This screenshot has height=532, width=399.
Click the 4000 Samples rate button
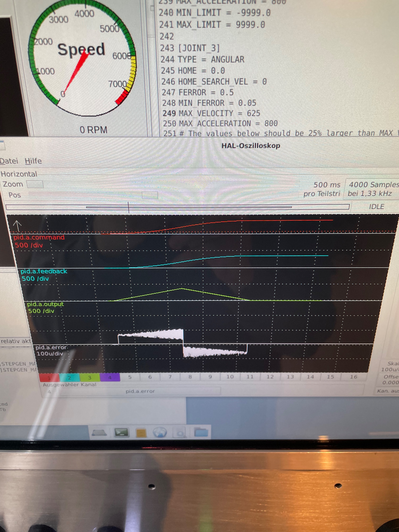tap(372, 189)
